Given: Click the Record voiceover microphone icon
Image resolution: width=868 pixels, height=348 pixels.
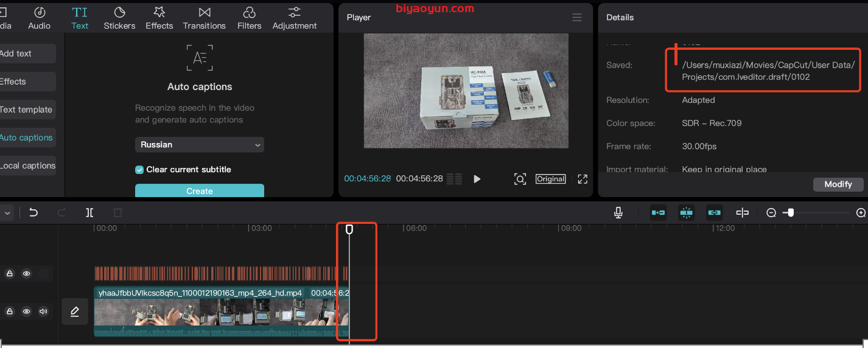Looking at the screenshot, I should 618,212.
